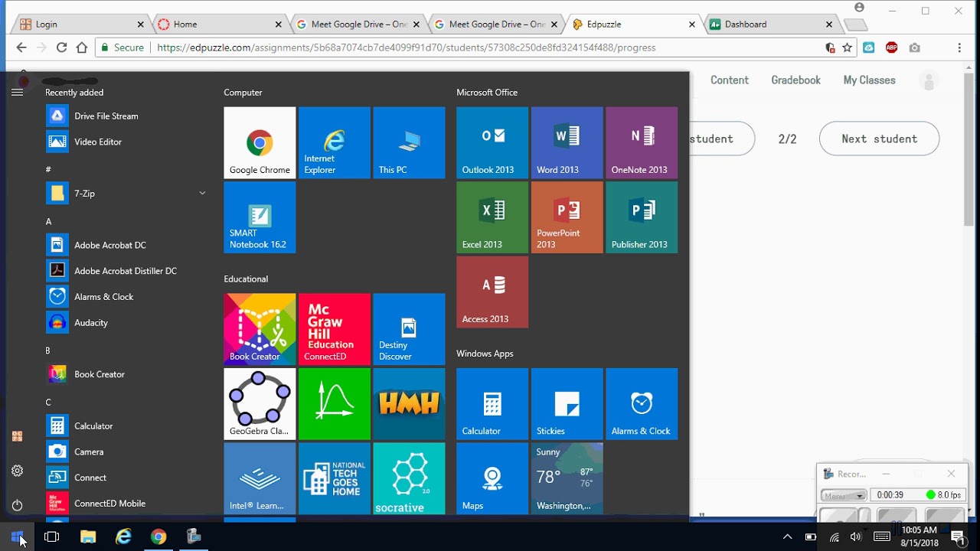This screenshot has height=551, width=980.
Task: Open OneNote 2013 tile
Action: pyautogui.click(x=642, y=142)
